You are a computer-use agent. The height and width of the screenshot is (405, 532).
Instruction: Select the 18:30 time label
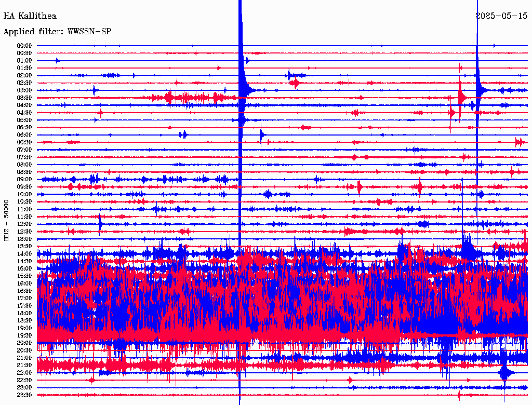tap(24, 321)
